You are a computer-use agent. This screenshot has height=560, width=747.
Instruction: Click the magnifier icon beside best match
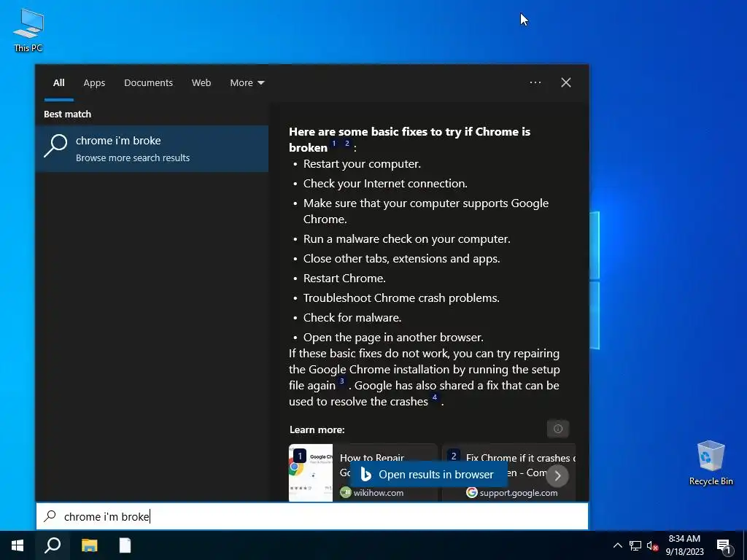click(x=55, y=145)
